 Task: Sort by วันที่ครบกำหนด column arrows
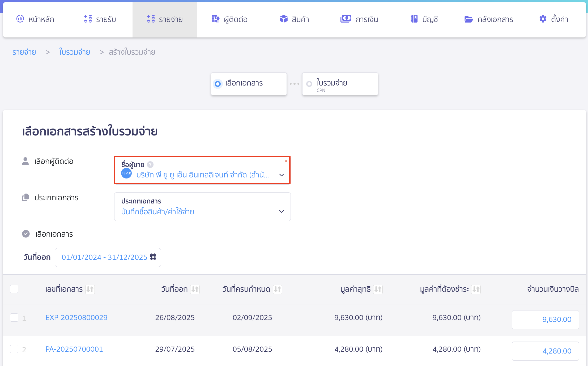pyautogui.click(x=278, y=289)
